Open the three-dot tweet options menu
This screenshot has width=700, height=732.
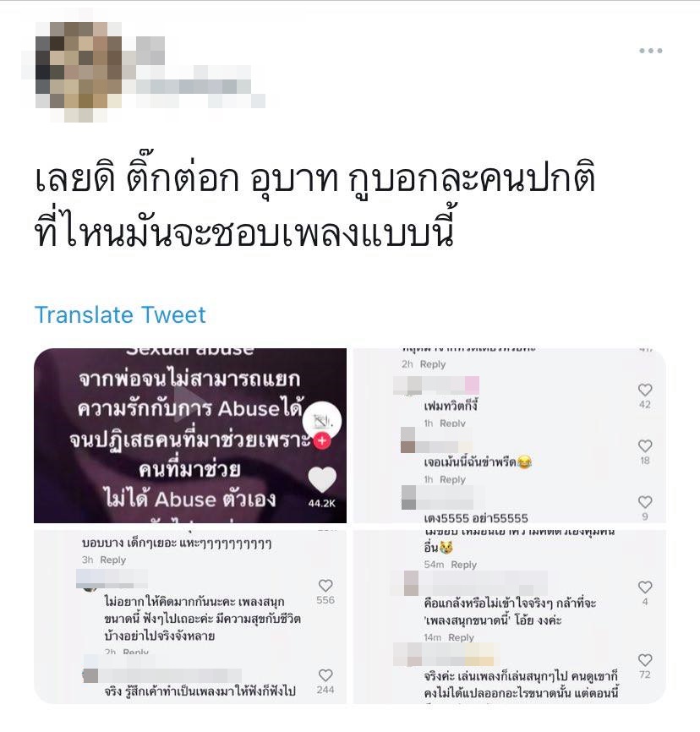click(650, 51)
